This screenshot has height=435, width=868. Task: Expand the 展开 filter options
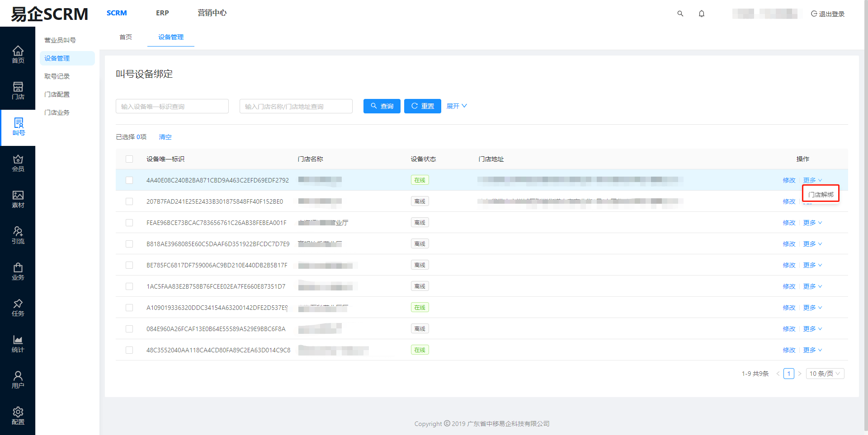457,106
